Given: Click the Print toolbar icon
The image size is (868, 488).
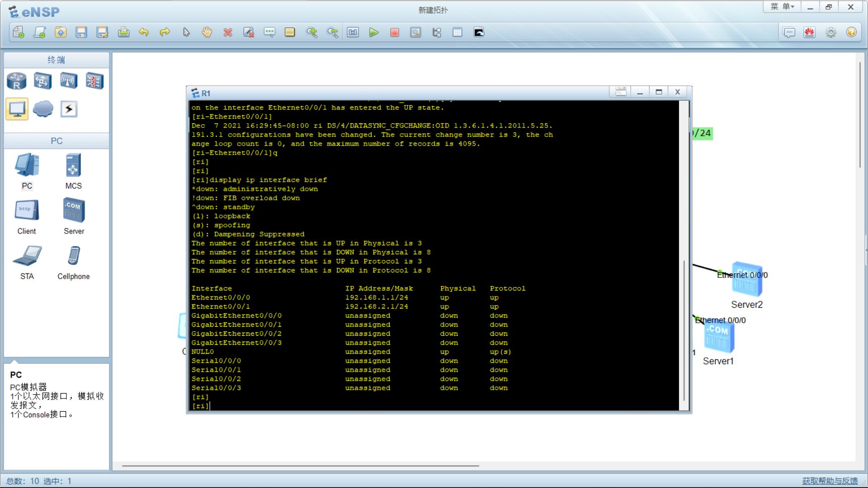Looking at the screenshot, I should click(123, 32).
